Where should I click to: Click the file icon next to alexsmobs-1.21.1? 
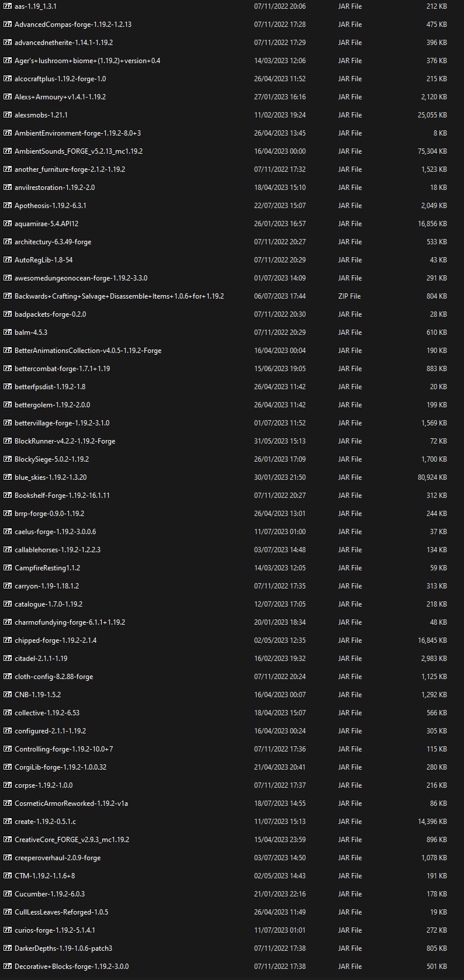pos(7,115)
